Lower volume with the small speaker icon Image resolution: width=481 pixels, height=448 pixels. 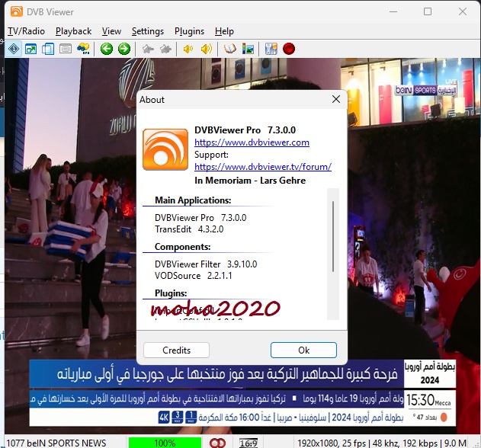point(188,49)
